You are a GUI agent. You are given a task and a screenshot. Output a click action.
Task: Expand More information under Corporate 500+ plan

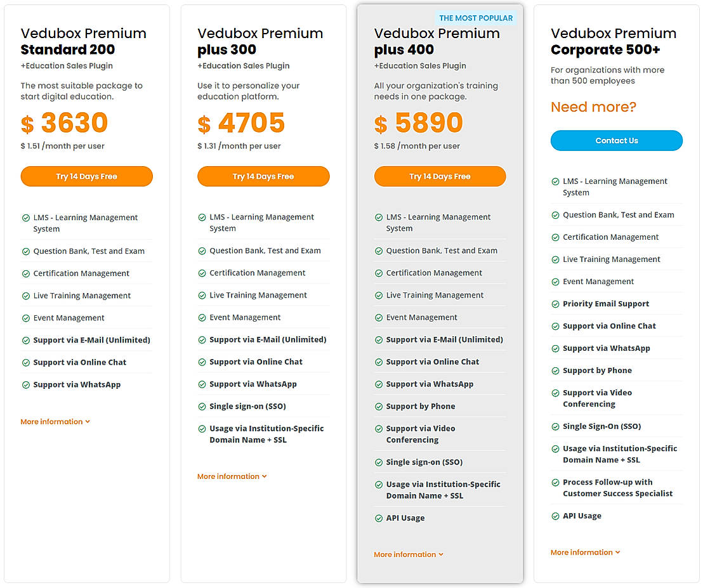coord(585,552)
